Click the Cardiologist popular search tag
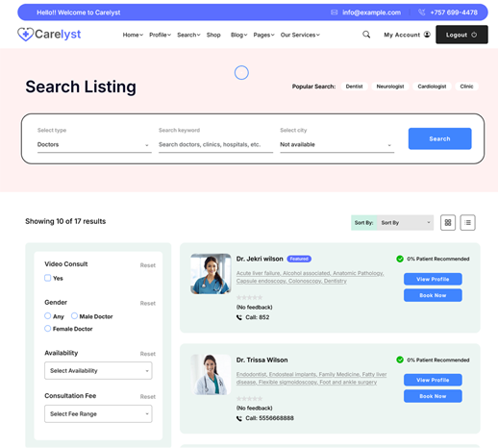 (x=432, y=87)
